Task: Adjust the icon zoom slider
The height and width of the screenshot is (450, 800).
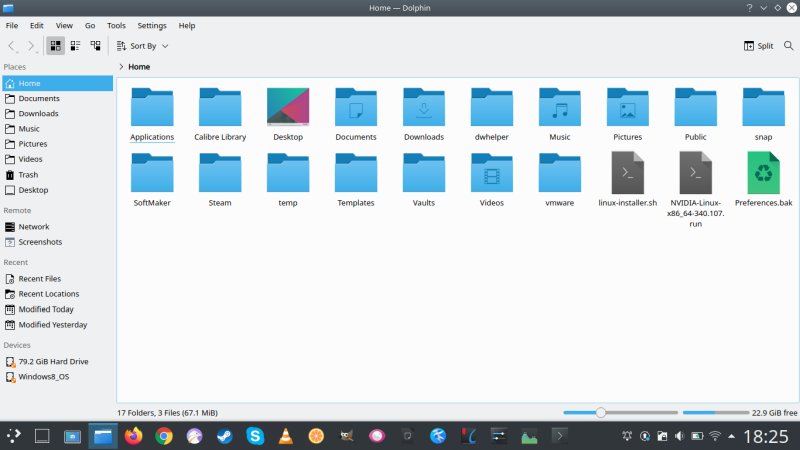Action: point(601,412)
